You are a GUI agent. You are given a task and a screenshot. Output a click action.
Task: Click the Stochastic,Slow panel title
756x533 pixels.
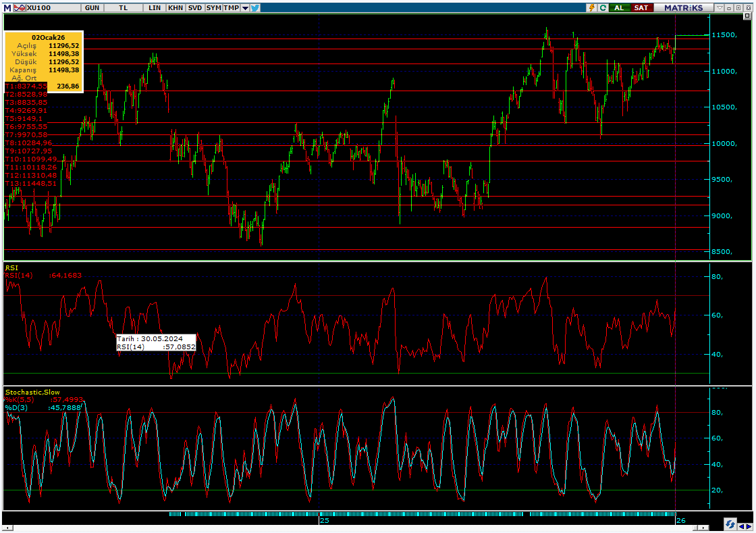coord(33,392)
